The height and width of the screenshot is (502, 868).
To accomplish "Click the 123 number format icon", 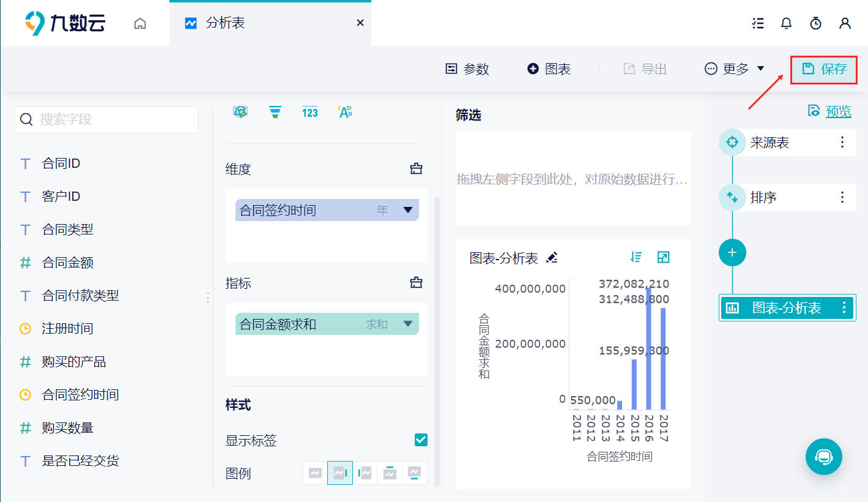I will 310,111.
